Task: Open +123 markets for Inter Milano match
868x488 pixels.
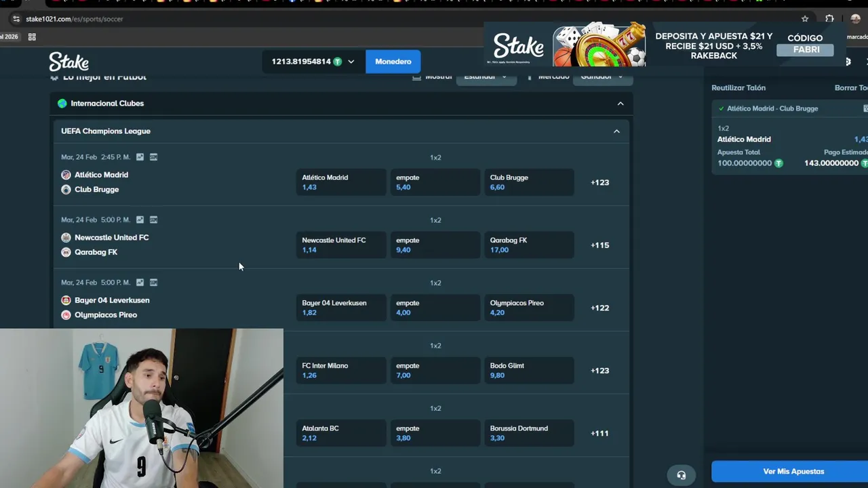Action: coord(600,371)
